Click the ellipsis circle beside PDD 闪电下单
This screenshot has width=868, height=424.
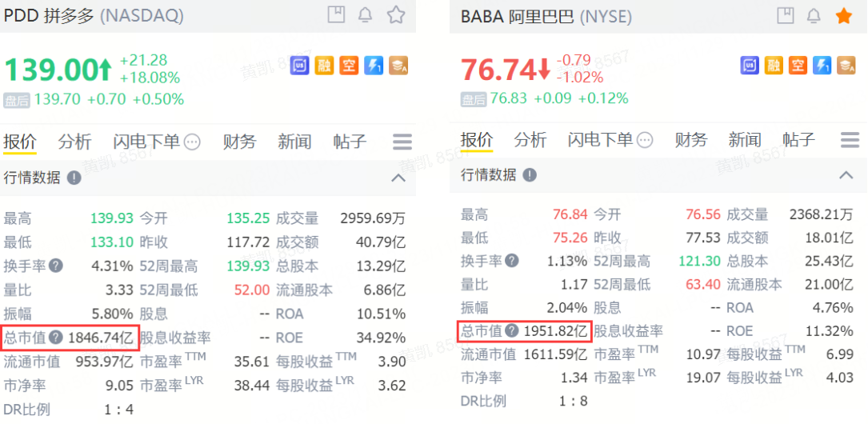(x=192, y=142)
